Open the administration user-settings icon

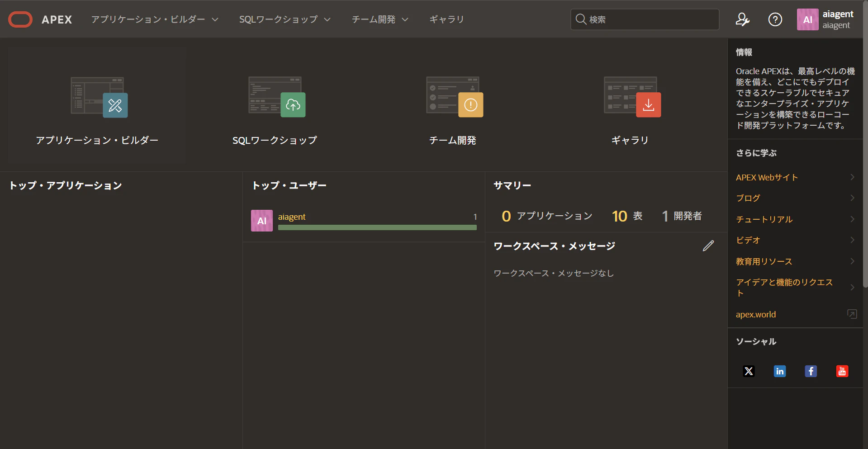[743, 19]
